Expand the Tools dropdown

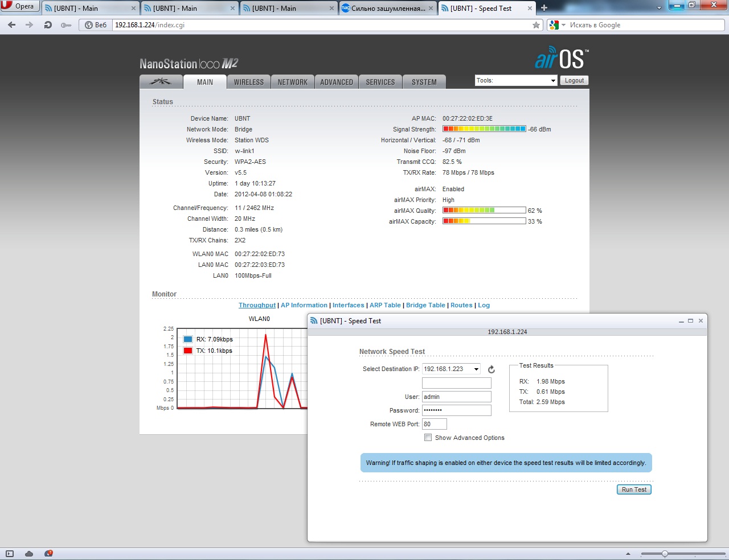[516, 81]
